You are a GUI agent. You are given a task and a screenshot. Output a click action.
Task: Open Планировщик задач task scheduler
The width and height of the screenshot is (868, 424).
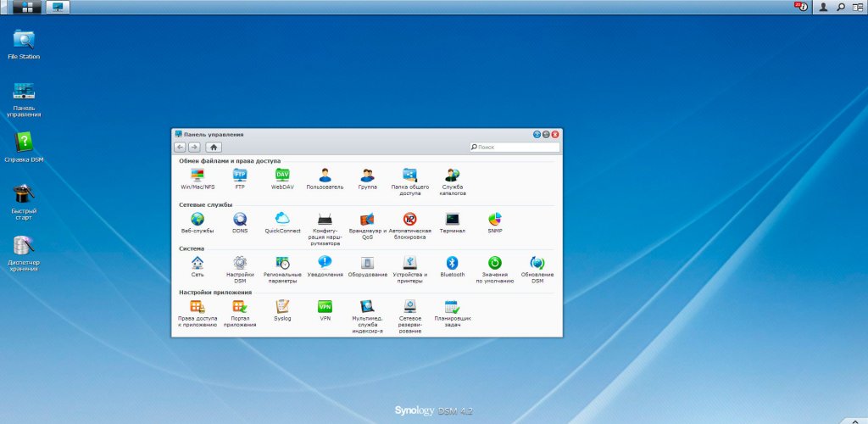pos(452,307)
